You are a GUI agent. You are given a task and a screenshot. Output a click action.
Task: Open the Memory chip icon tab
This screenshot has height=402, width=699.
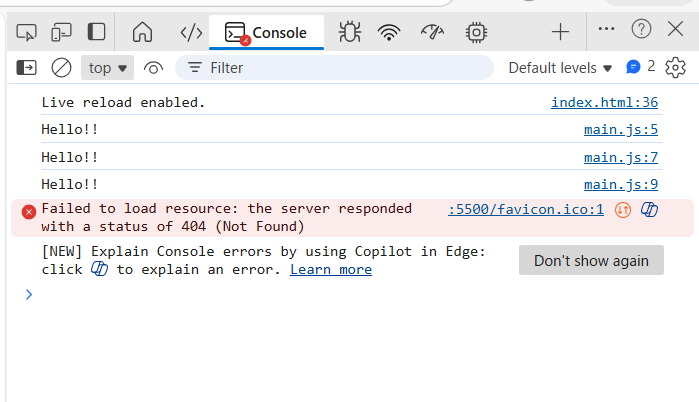pos(476,33)
